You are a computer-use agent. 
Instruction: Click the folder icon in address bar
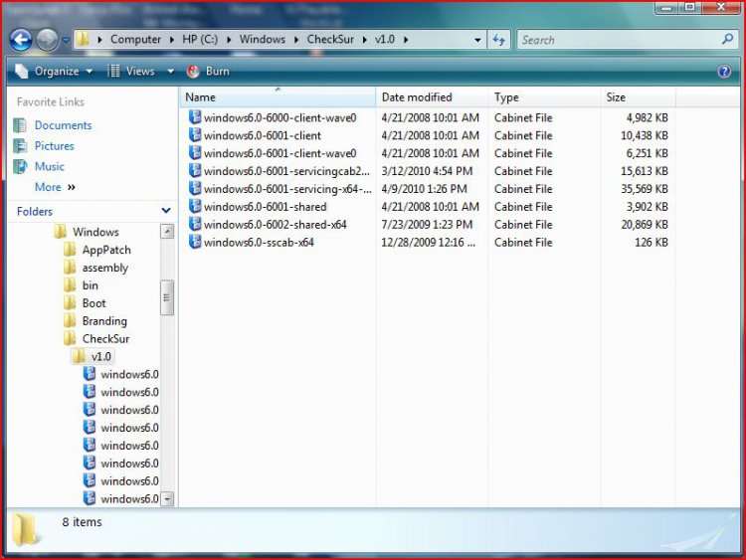[x=83, y=39]
